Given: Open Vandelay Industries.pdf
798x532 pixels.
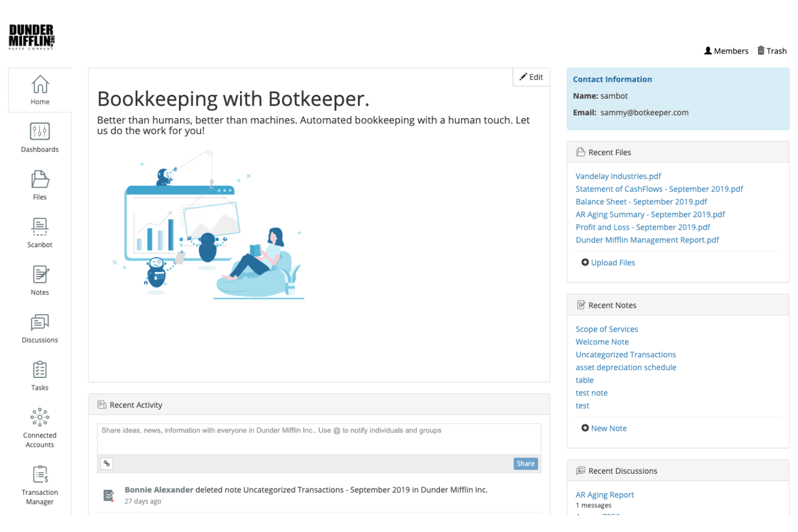Looking at the screenshot, I should tap(618, 176).
